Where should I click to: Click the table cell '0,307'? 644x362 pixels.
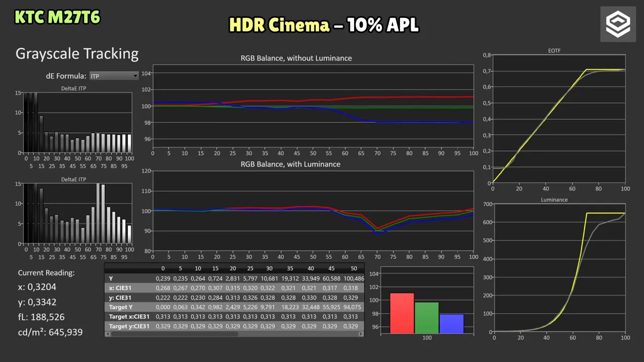pos(216,288)
